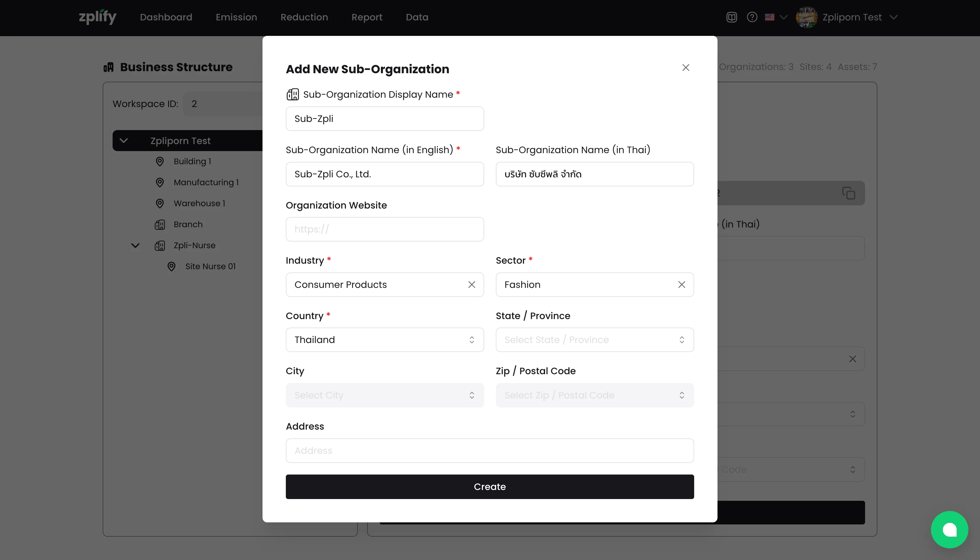This screenshot has width=980, height=560.
Task: Open the Reduction menu
Action: tap(304, 17)
